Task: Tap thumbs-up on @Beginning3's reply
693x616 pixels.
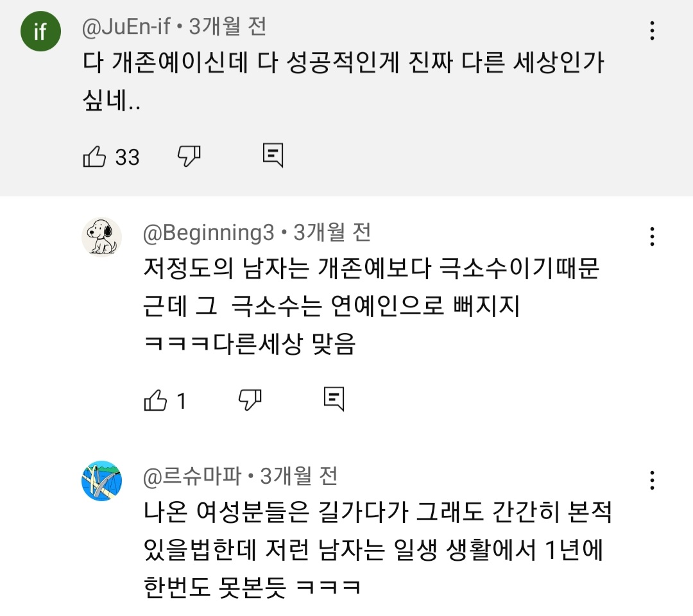Action: coord(155,400)
